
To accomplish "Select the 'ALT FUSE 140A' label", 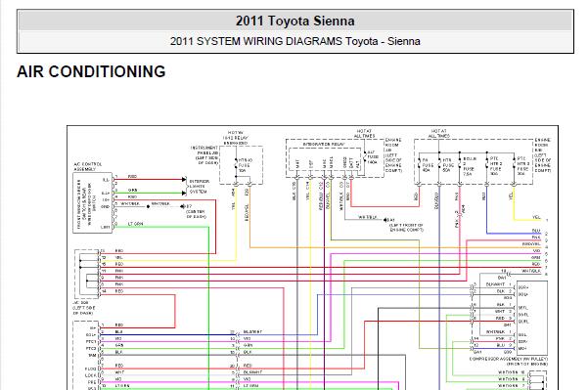I will 372,157.
